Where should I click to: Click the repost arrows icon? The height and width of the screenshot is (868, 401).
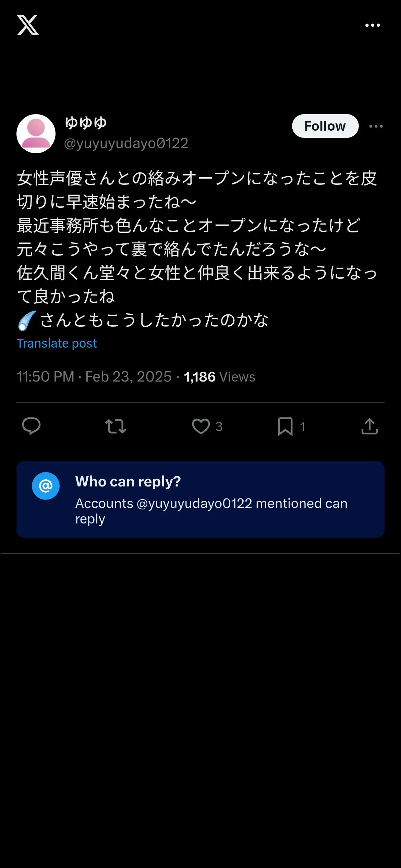pos(116,426)
